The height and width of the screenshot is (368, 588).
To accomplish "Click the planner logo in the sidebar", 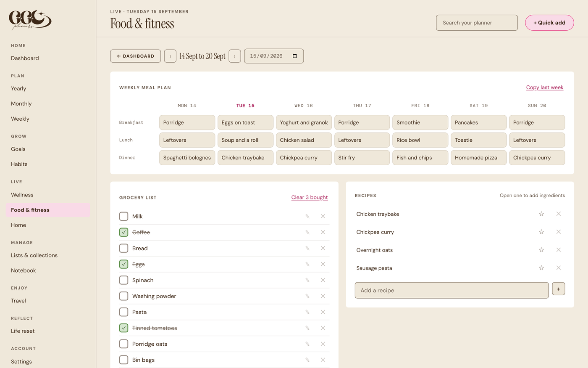I will [x=30, y=20].
